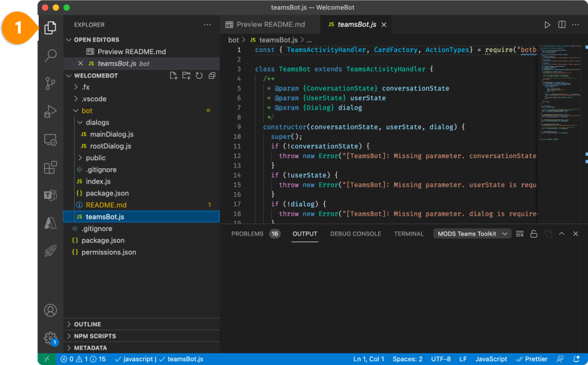Open Explorer Views and More Actions ellipsis
588x365 pixels.
pyautogui.click(x=207, y=25)
